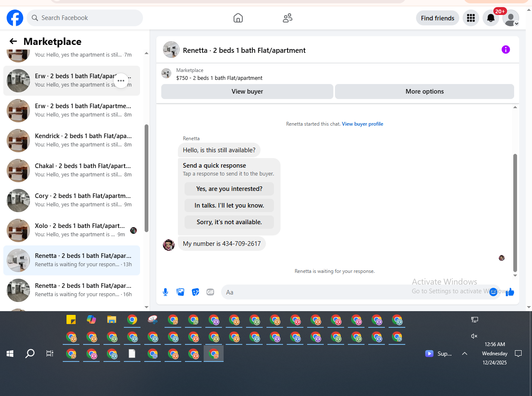
Task: Click the attach photo icon
Action: (180, 292)
